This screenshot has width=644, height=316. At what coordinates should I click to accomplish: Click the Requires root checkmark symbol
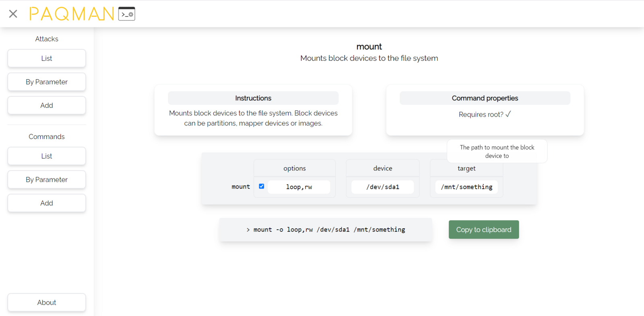(508, 114)
